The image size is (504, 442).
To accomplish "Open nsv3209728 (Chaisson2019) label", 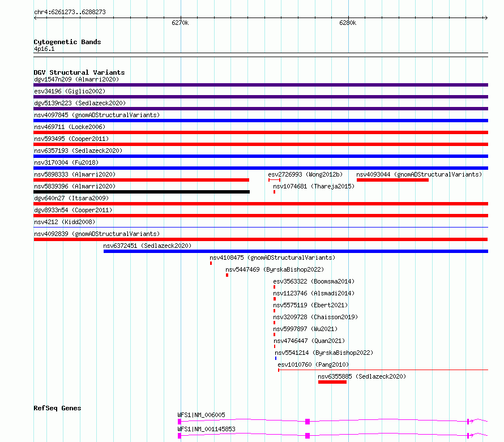I will point(315,317).
